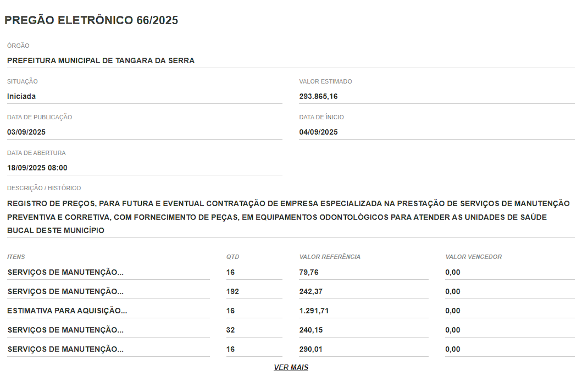Select the ESTIMATIVA PARA AQUISIÇÃO item
Image resolution: width=588 pixels, height=387 pixels.
pos(67,311)
